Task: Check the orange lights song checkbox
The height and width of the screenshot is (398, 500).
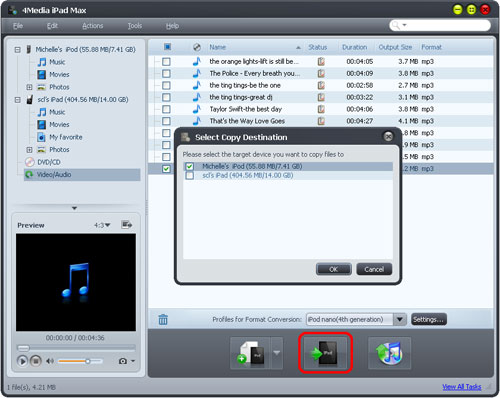Action: point(166,62)
